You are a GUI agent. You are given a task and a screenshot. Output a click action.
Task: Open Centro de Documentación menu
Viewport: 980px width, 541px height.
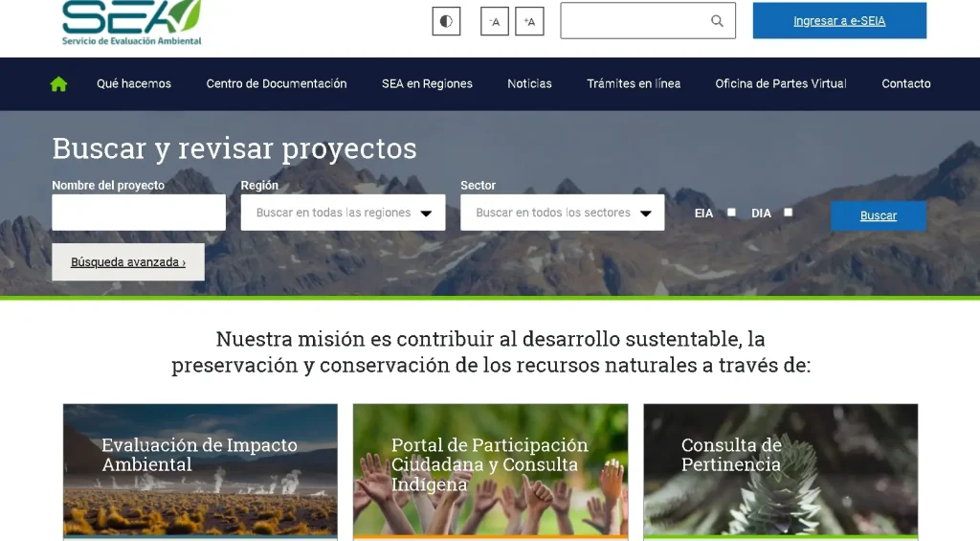(277, 84)
